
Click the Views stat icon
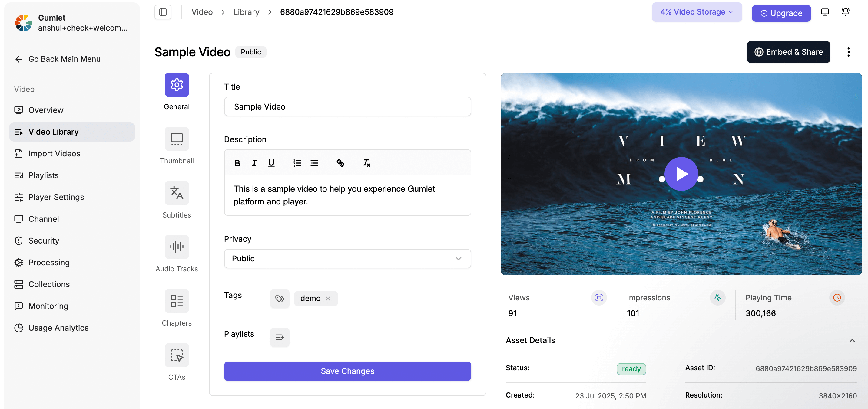(x=599, y=298)
